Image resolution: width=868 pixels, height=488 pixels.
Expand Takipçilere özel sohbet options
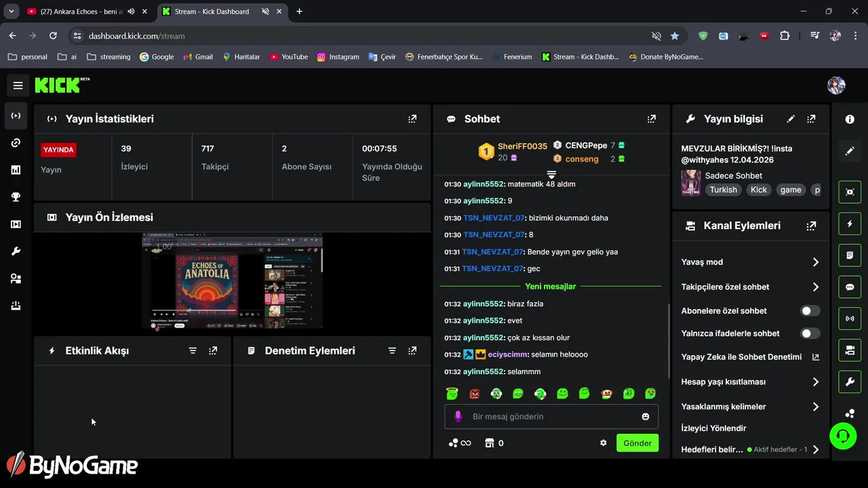pos(815,287)
